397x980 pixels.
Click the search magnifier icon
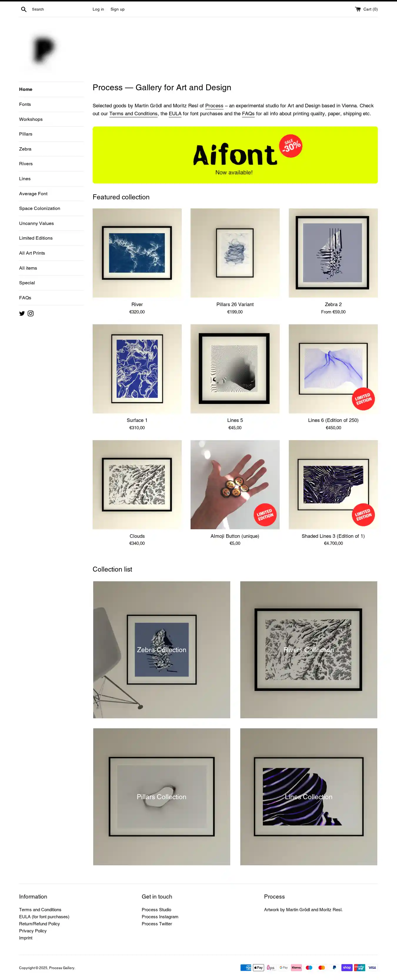(x=24, y=9)
